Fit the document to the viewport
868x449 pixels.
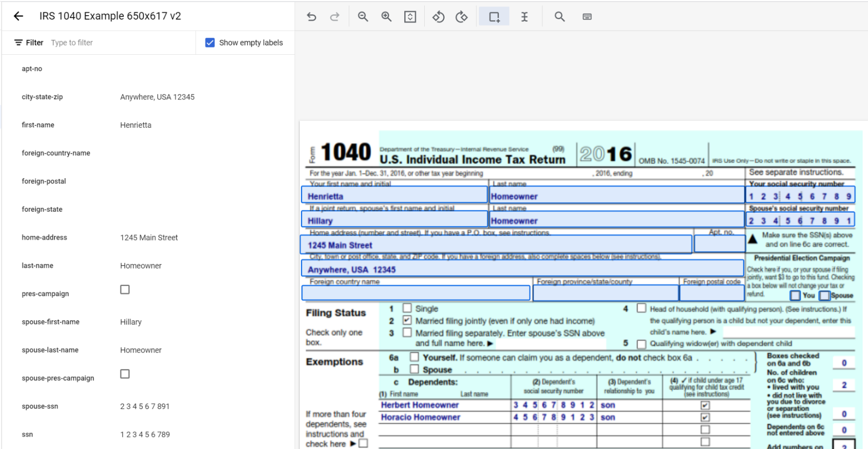pos(410,16)
